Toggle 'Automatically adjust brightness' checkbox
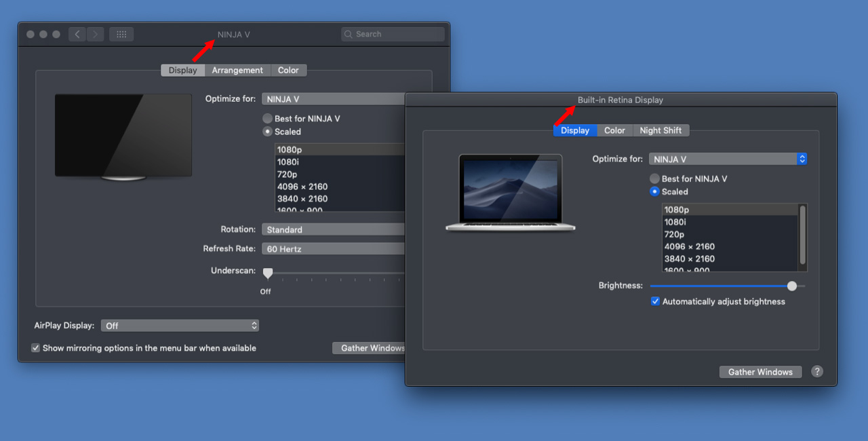The width and height of the screenshot is (868, 441). [655, 301]
